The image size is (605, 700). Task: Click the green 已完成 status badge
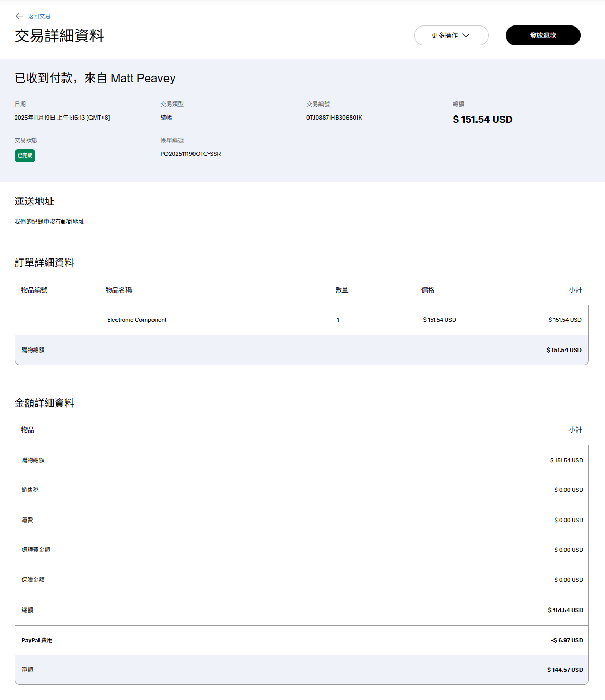(25, 155)
